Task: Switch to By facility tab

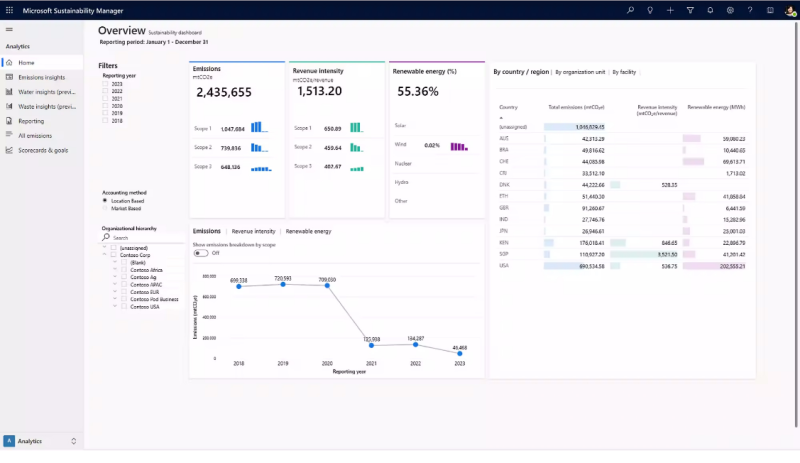Action: (x=624, y=72)
